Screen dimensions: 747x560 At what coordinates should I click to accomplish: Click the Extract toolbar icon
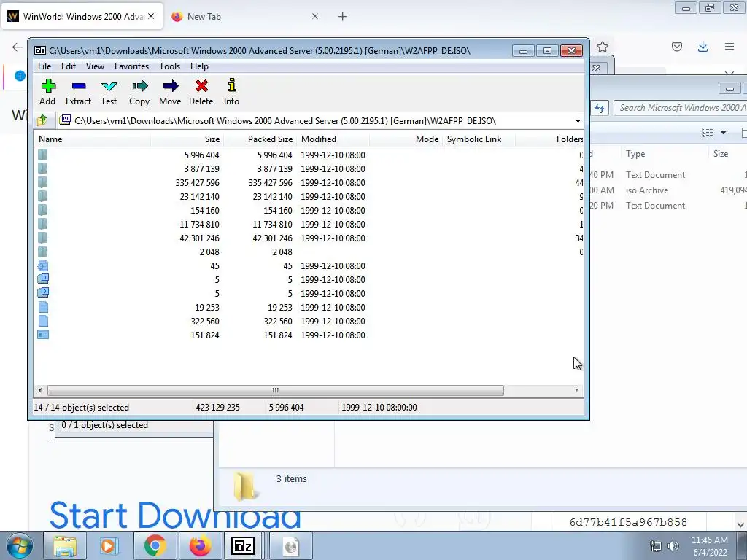(78, 92)
